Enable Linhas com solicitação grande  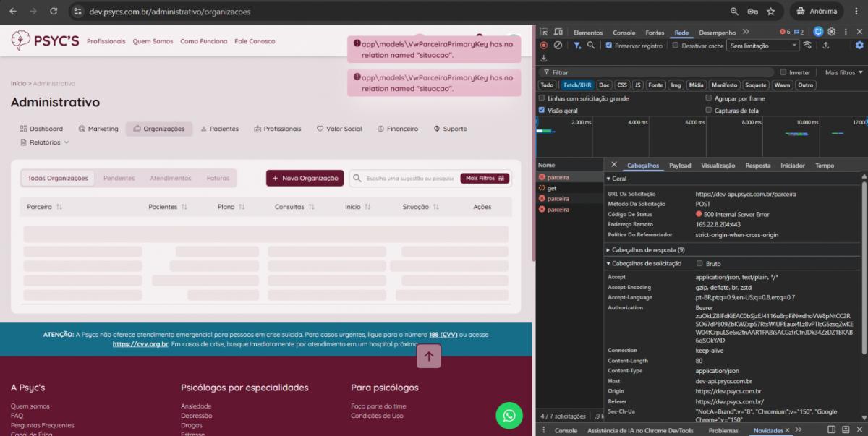pos(542,98)
